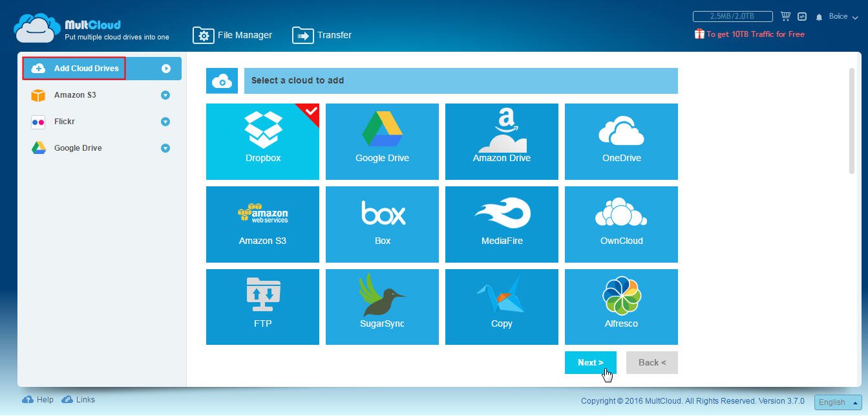
Task: Expand the Google Drive sidebar arrow
Action: [x=165, y=148]
